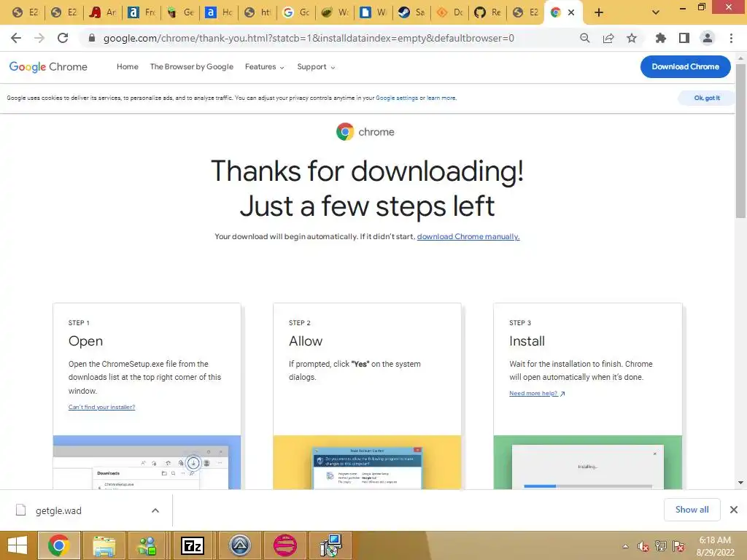This screenshot has width=747, height=560.
Task: Open The Browser by Google link
Action: coord(192,66)
